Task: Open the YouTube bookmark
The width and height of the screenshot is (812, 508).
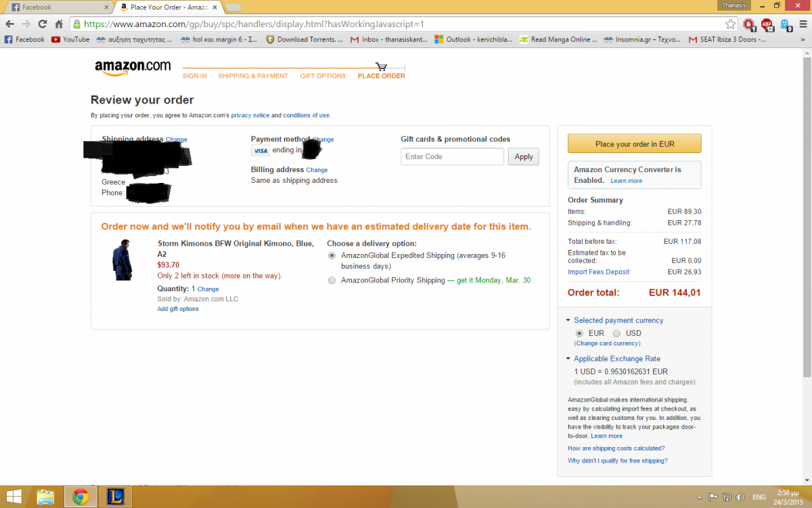Action: [70, 39]
